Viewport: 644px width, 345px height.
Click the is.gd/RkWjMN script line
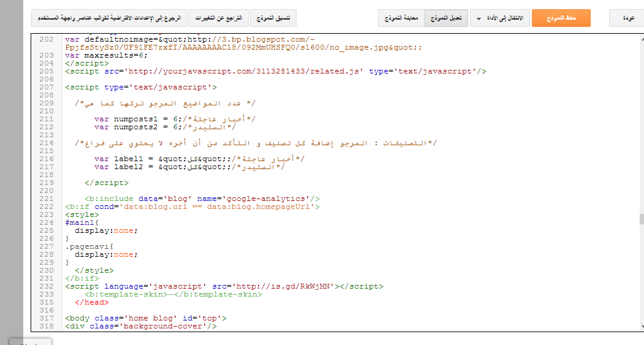224,286
